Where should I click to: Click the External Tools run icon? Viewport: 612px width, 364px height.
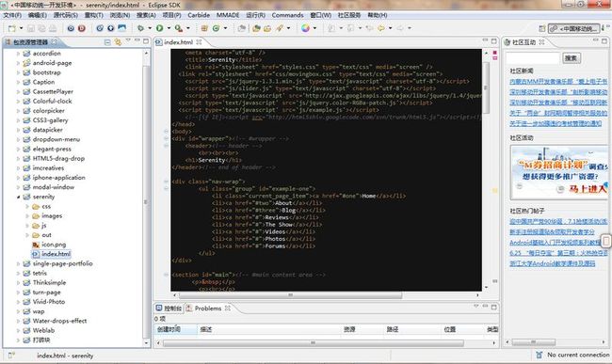(x=178, y=28)
